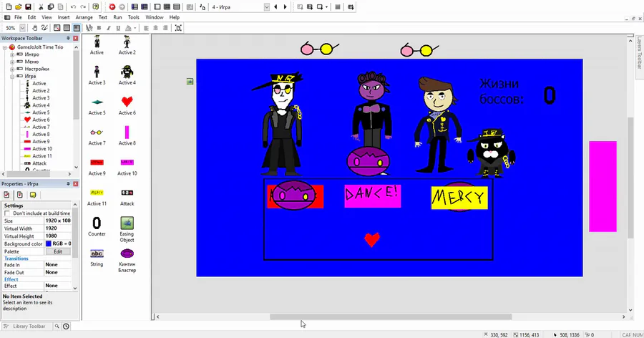Select the Active 3 tree item
This screenshot has height=338, width=644.
tap(41, 98)
